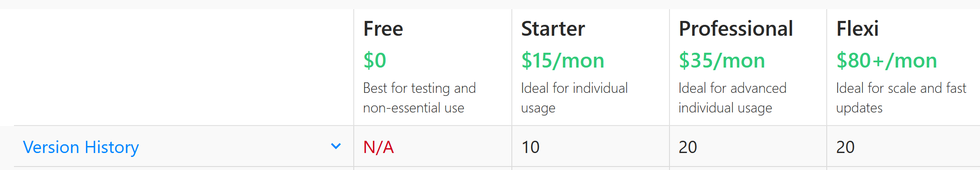Click Professional version history value 20
Viewport: 980px width, 170px height.
click(688, 147)
